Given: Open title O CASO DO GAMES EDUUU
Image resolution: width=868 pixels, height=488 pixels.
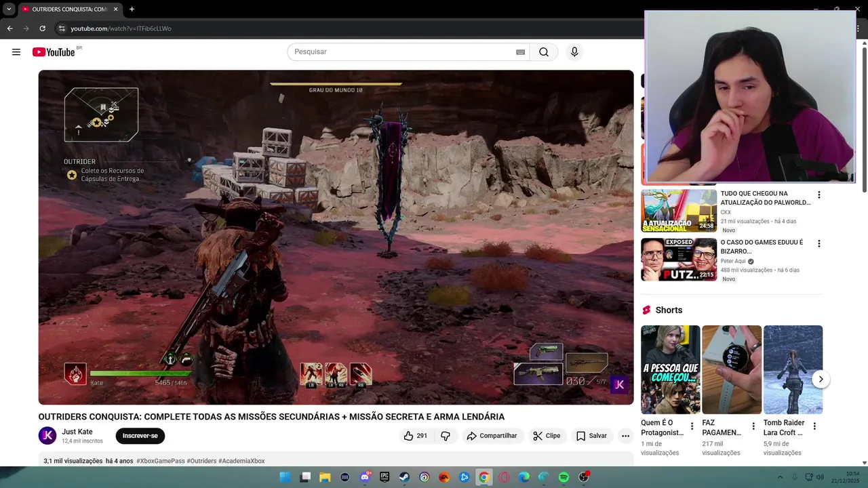Looking at the screenshot, I should pos(762,247).
